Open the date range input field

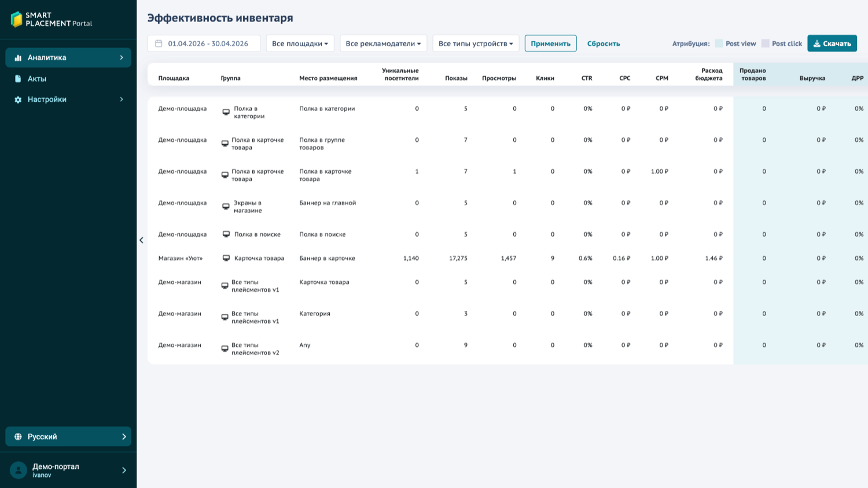[x=204, y=43]
